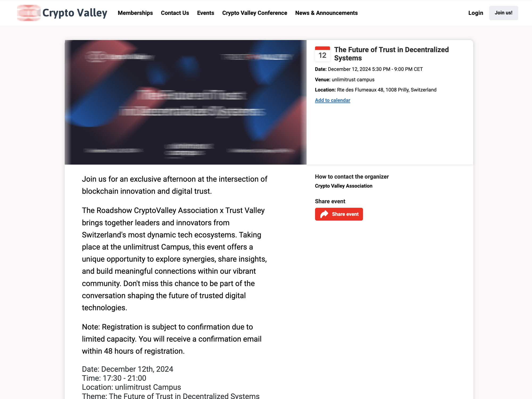Image resolution: width=532 pixels, height=399 pixels.
Task: Click Add to calendar link
Action: point(332,100)
